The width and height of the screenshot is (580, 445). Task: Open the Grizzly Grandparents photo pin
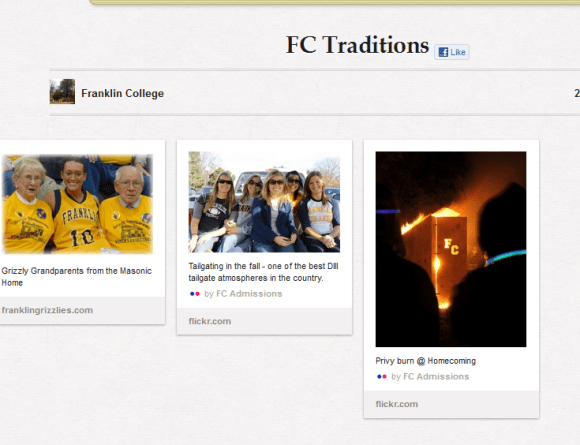[x=77, y=204]
